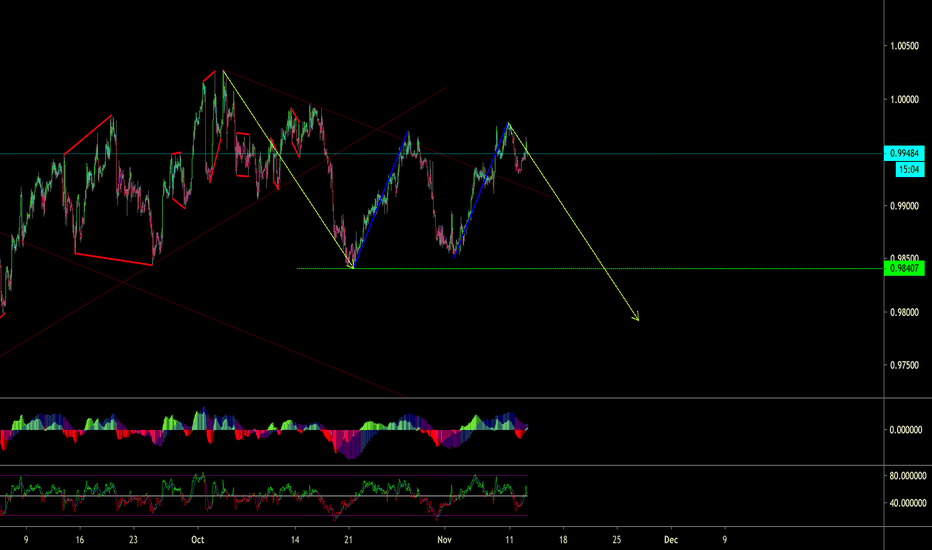The height and width of the screenshot is (550, 932).
Task: Click the current price label 0.99484
Action: point(904,153)
